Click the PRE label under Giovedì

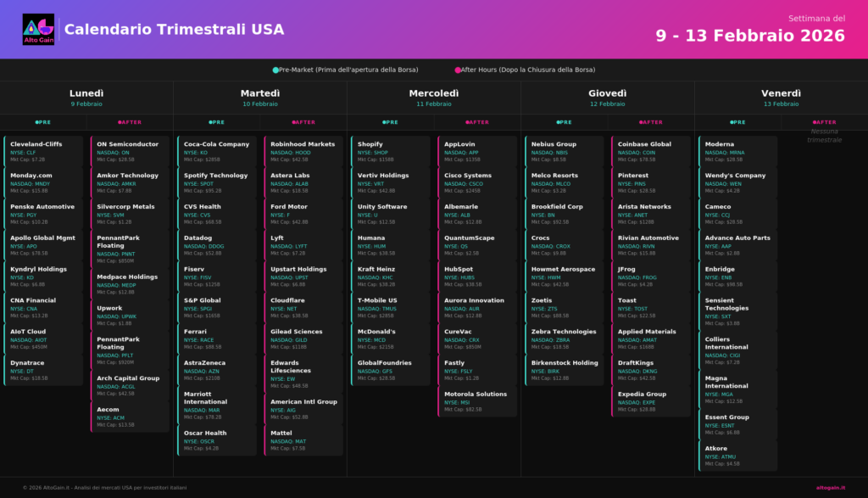[x=564, y=122]
